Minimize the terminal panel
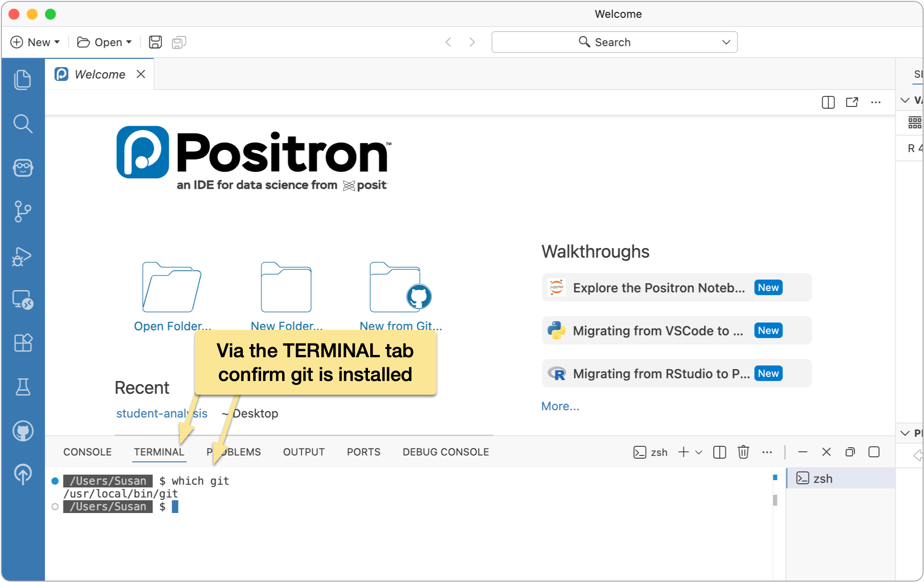The width and height of the screenshot is (924, 582). click(803, 452)
